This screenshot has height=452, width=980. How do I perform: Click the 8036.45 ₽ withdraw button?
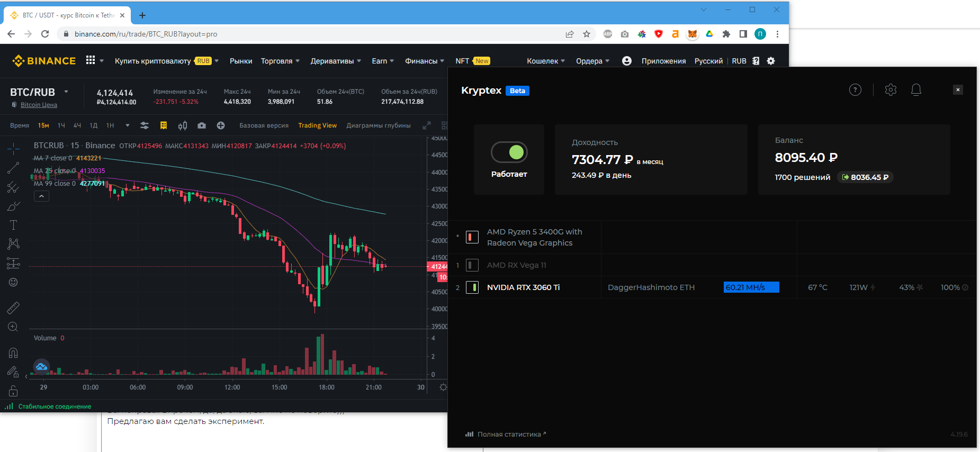(865, 177)
